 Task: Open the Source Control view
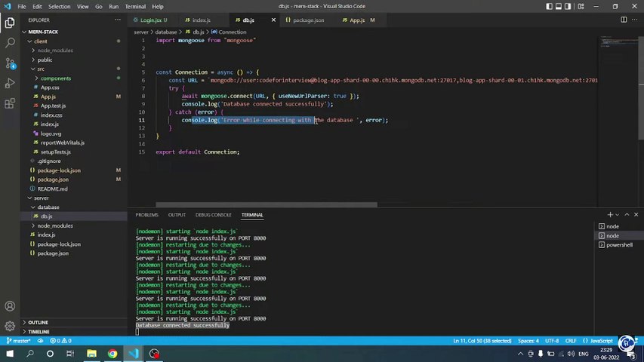pyautogui.click(x=10, y=63)
